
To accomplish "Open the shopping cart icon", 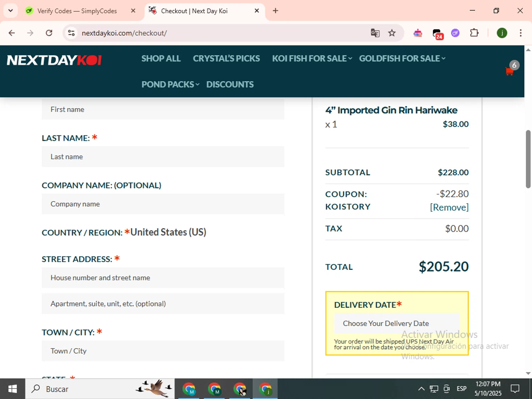I will point(510,71).
